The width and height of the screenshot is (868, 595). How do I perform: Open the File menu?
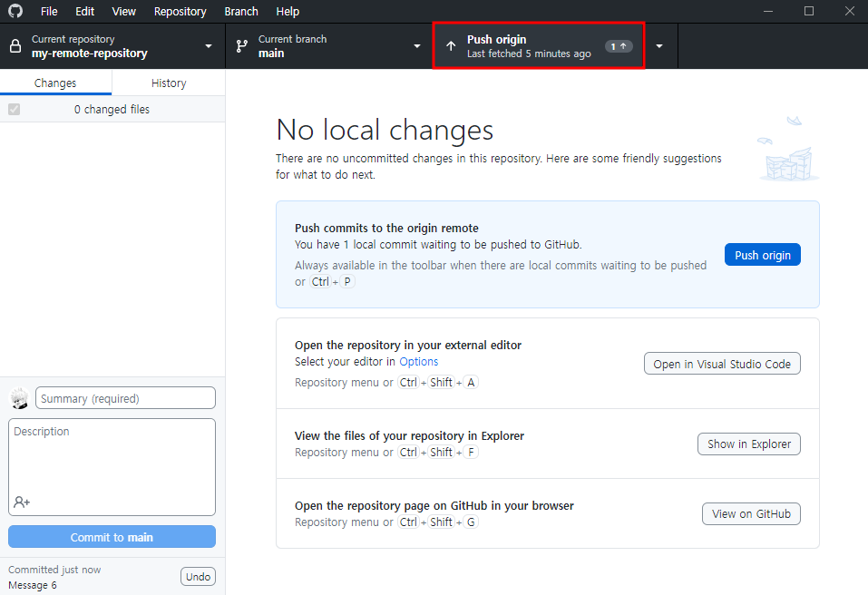coord(49,11)
